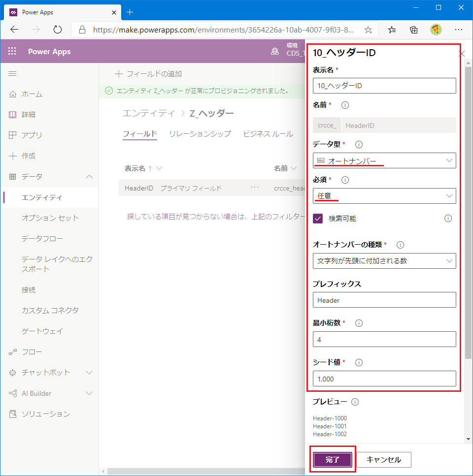Show info for プレビュー section
This screenshot has width=473, height=476.
pos(355,402)
